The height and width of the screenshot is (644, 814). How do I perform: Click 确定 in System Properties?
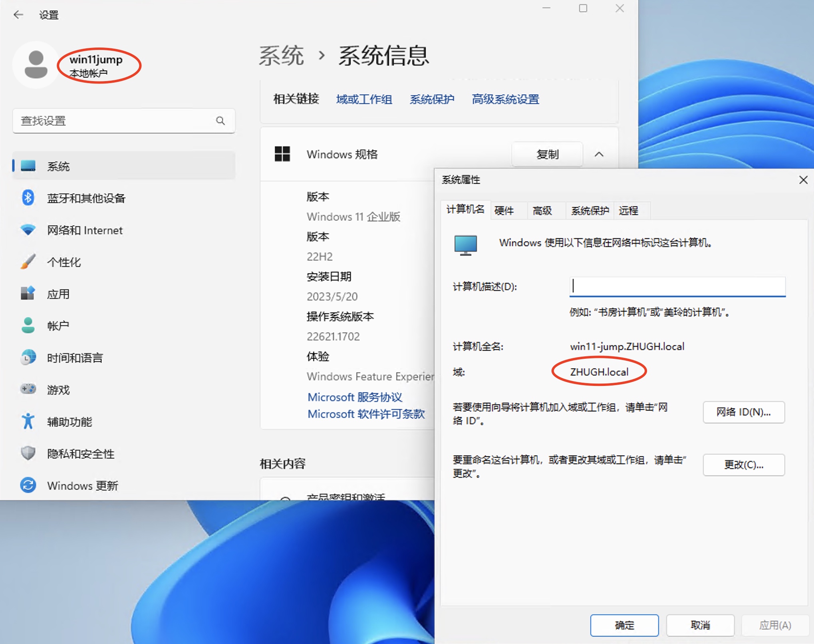624,625
